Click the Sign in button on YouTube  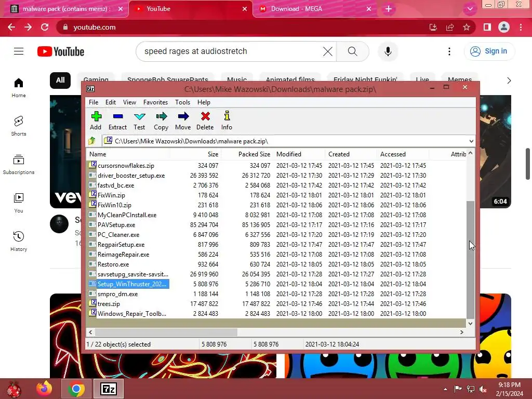(x=489, y=51)
